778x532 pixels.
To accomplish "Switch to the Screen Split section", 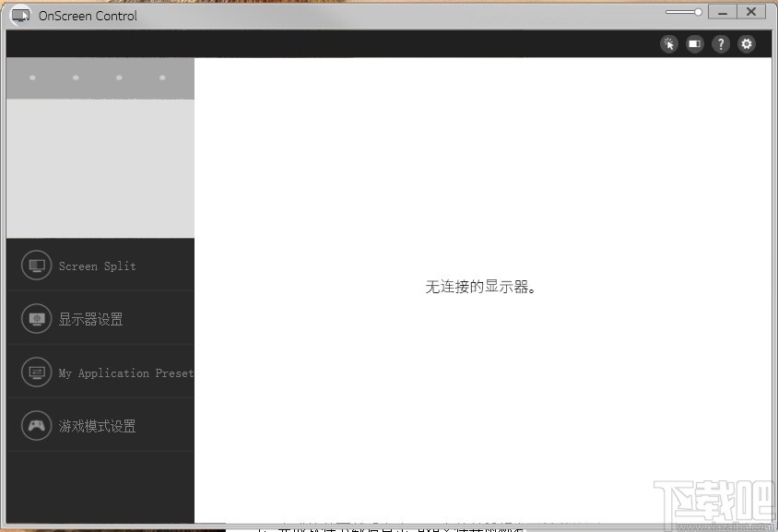I will tap(97, 265).
